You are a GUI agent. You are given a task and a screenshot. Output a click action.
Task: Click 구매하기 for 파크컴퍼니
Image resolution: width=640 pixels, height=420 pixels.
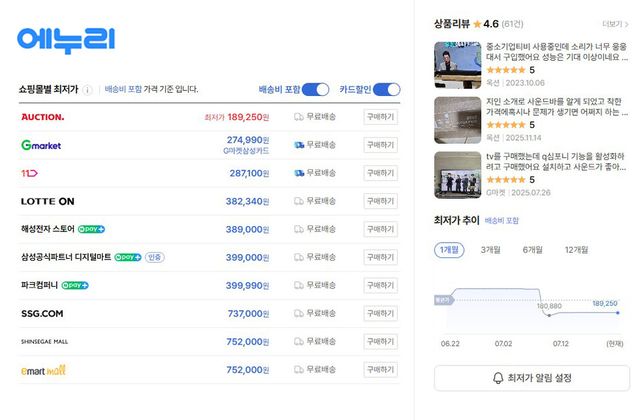[x=380, y=285]
